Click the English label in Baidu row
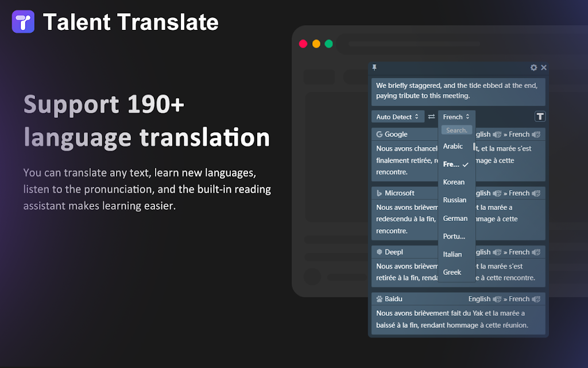This screenshot has height=368, width=588. pos(479,299)
